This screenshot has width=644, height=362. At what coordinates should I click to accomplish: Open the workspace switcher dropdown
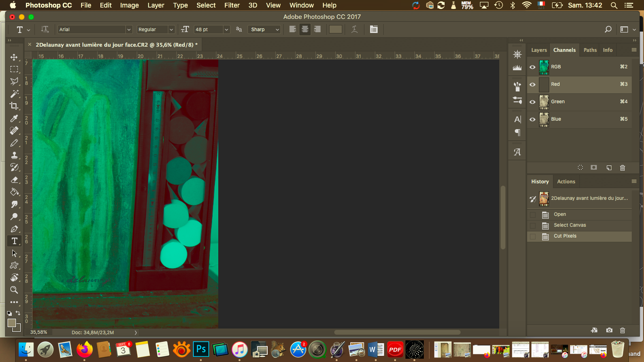627,29
